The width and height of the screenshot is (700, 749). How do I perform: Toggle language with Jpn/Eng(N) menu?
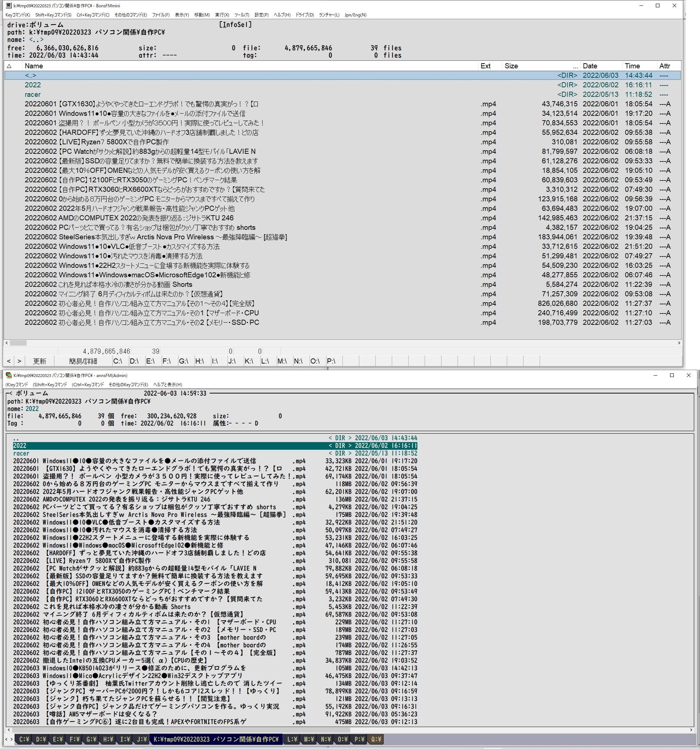[x=355, y=15]
